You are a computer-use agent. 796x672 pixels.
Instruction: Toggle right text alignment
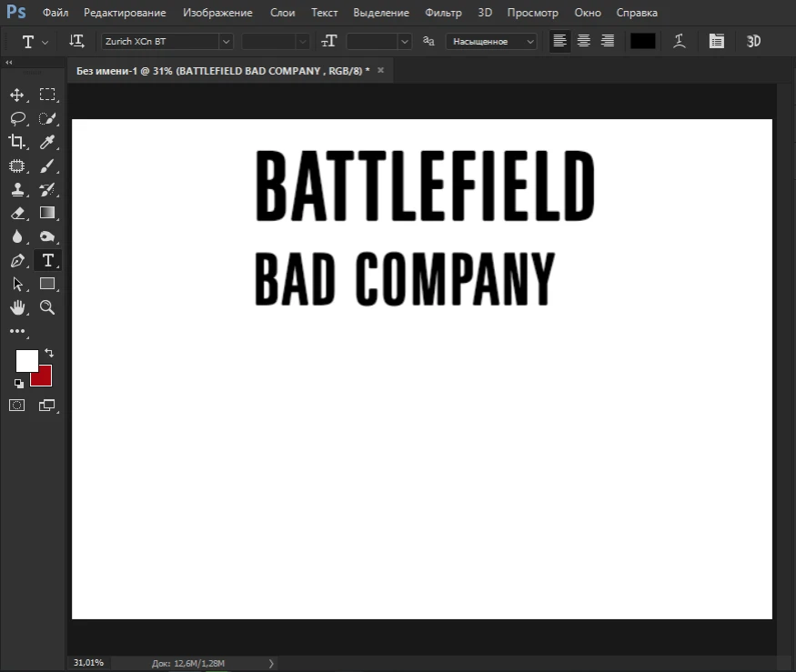[x=607, y=41]
